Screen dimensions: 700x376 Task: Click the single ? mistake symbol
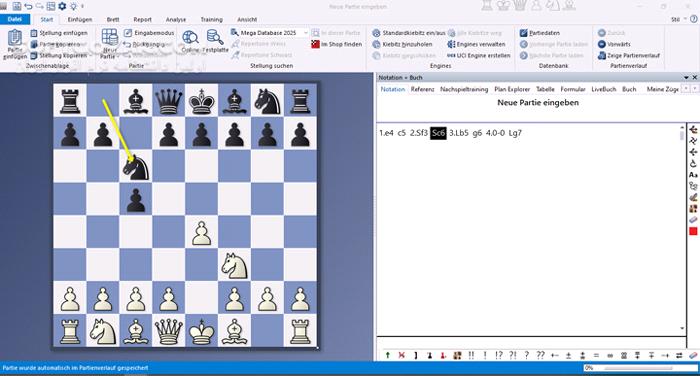coord(526,355)
